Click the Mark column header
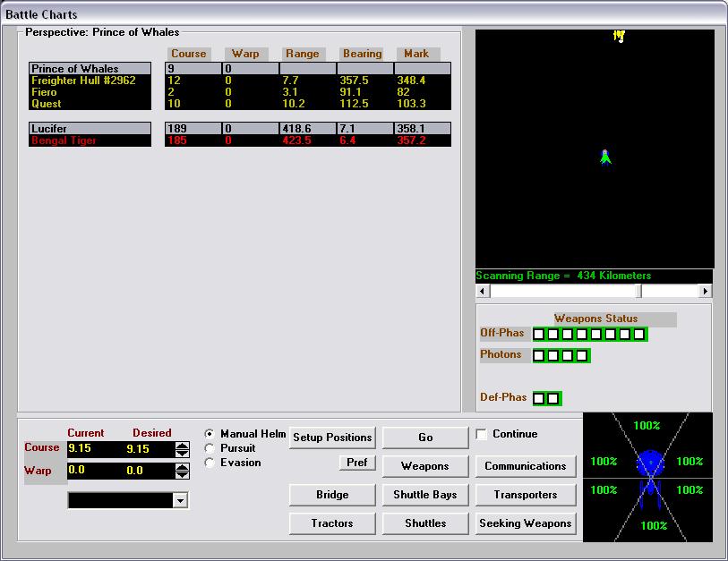Screen dimensions: 728x561 [x=416, y=54]
